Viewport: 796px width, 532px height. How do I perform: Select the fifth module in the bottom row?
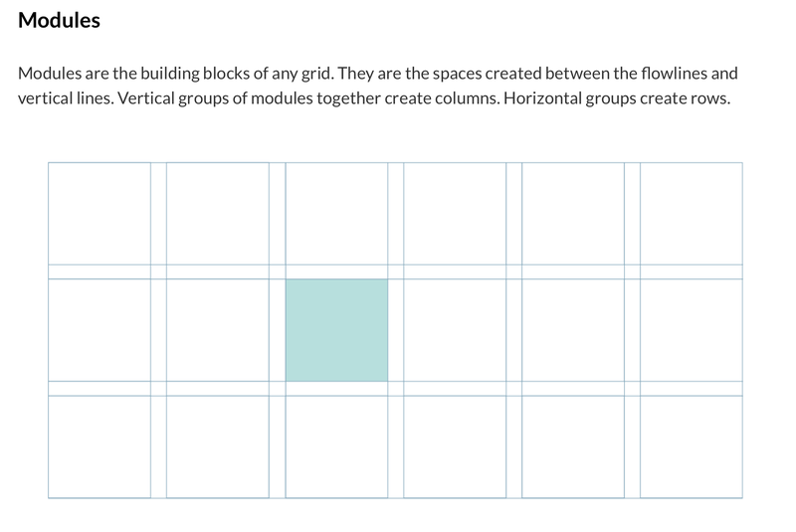(573, 446)
